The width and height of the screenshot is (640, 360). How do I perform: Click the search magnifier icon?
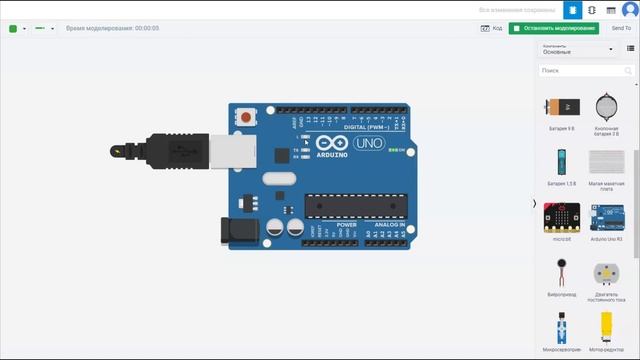pyautogui.click(x=628, y=71)
